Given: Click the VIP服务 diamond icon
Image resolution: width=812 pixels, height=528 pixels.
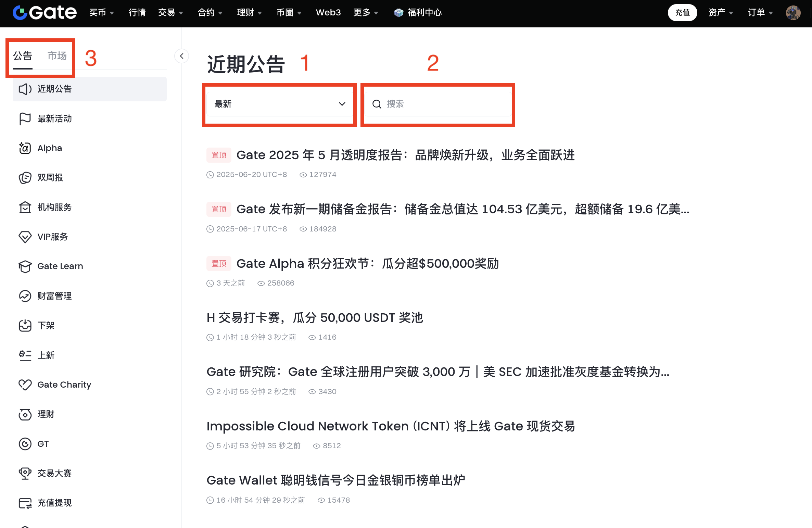Looking at the screenshot, I should click(x=25, y=237).
